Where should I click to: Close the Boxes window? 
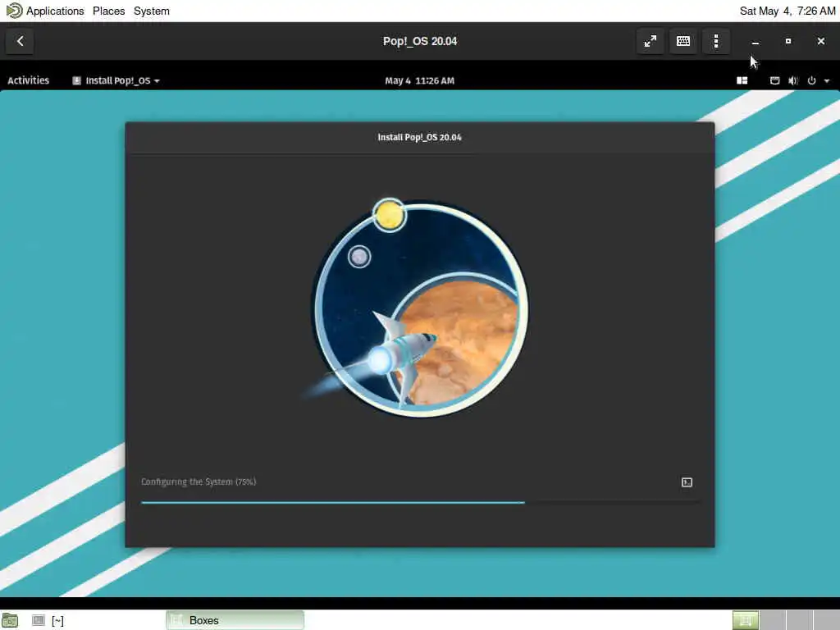pyautogui.click(x=820, y=41)
